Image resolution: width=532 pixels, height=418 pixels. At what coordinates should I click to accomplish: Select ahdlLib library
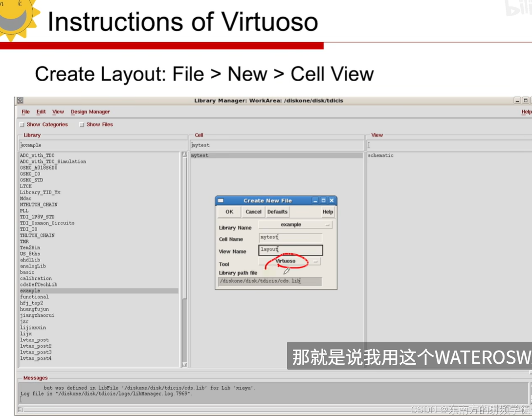pos(30,260)
